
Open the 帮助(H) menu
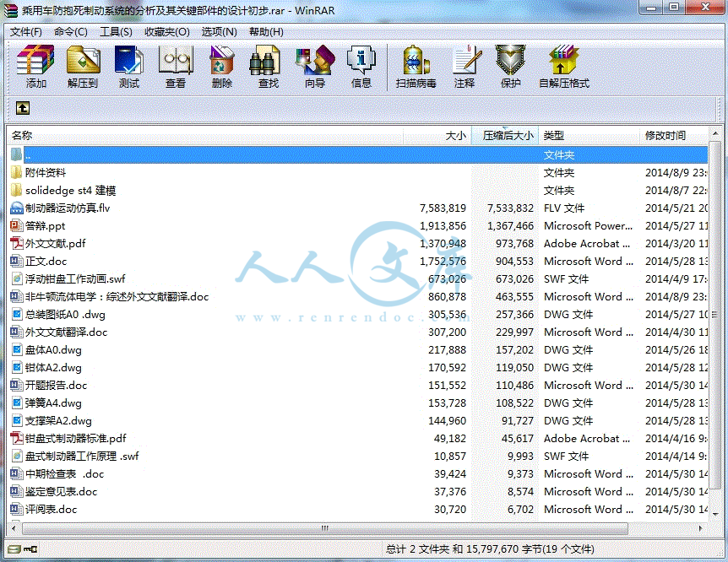[266, 31]
